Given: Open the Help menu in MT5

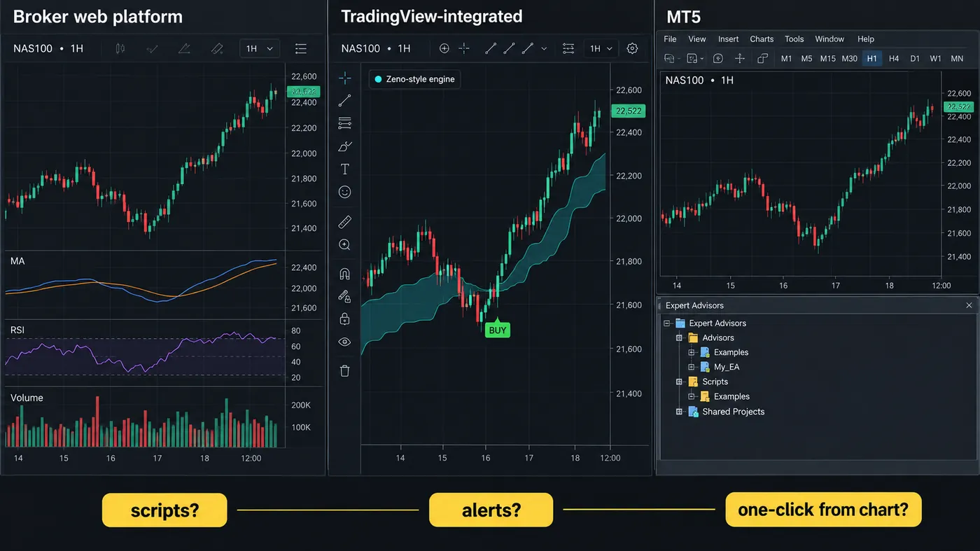Looking at the screenshot, I should tap(866, 39).
